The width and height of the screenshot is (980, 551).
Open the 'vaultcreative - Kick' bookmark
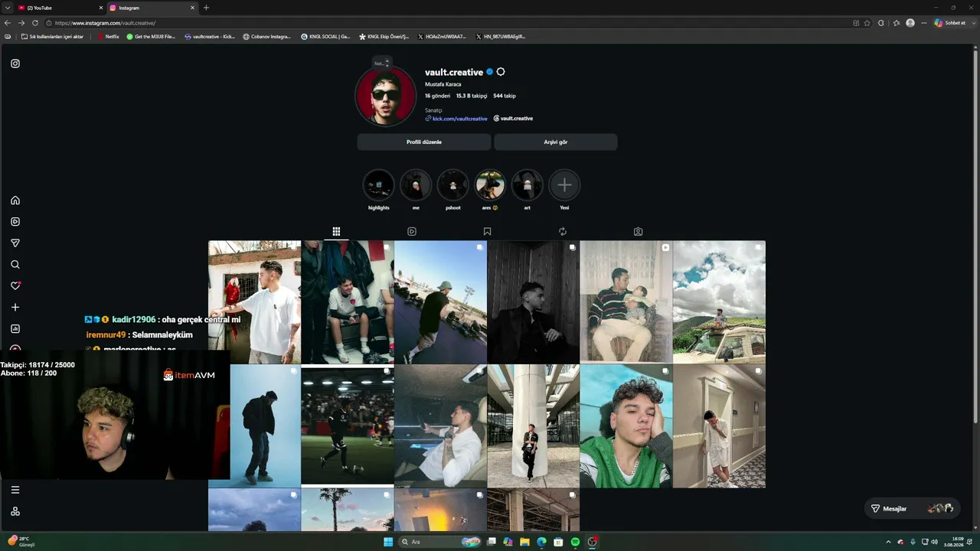pyautogui.click(x=210, y=37)
